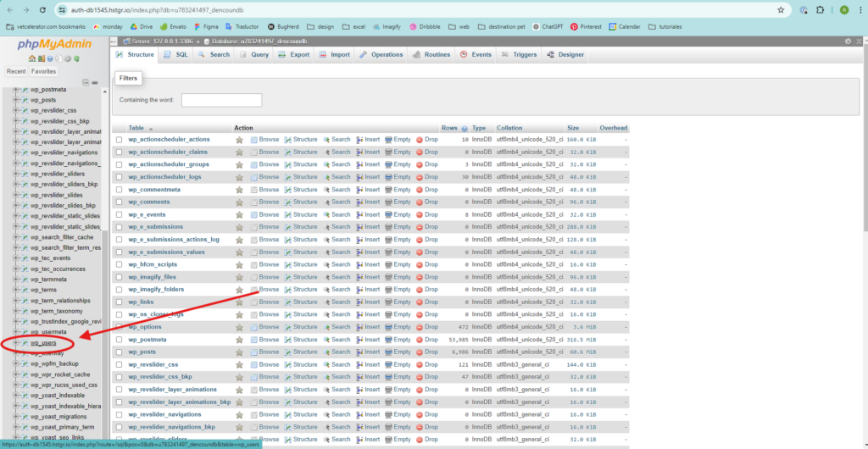Expand wp_users in the sidebar tree
868x449 pixels.
[16, 343]
